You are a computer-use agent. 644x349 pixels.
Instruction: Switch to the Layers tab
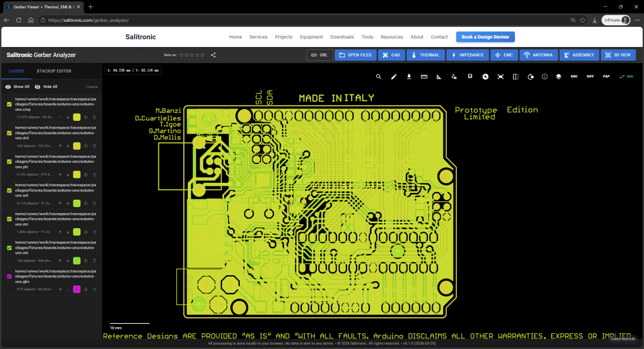click(x=16, y=71)
